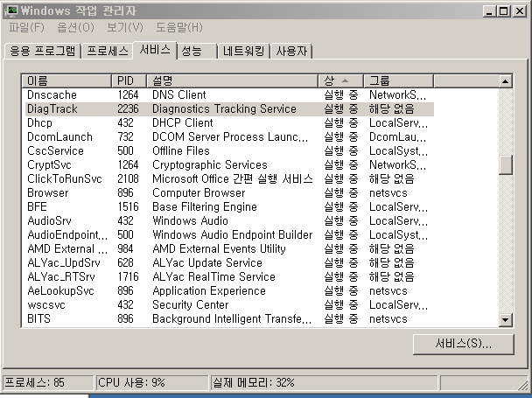This screenshot has width=532, height=398.
Task: Select the 서비스 tab
Action: [x=155, y=50]
